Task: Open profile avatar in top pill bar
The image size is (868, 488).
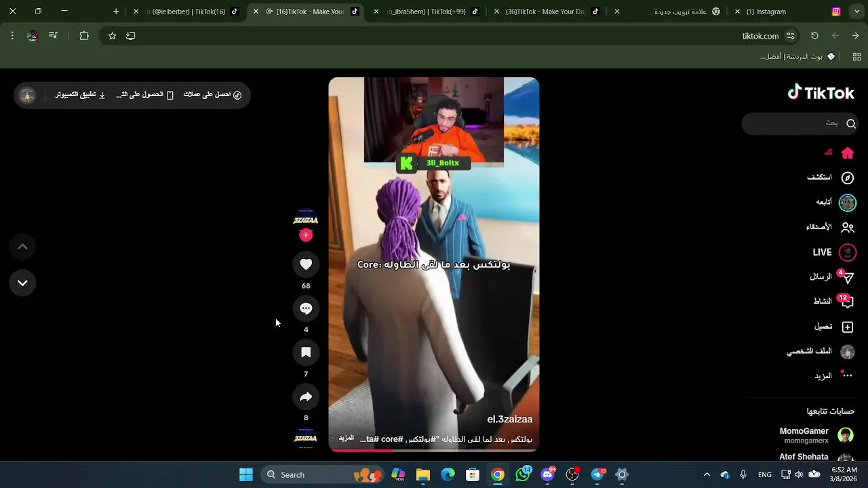Action: click(x=27, y=96)
